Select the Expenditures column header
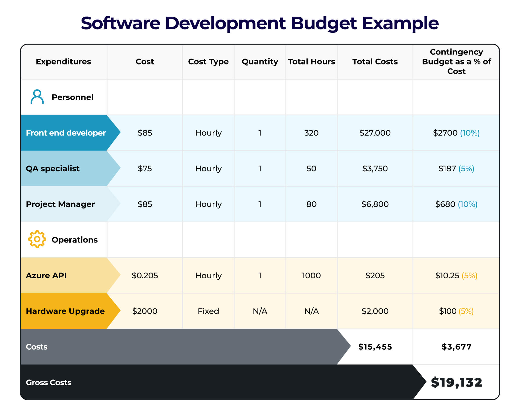 click(63, 61)
